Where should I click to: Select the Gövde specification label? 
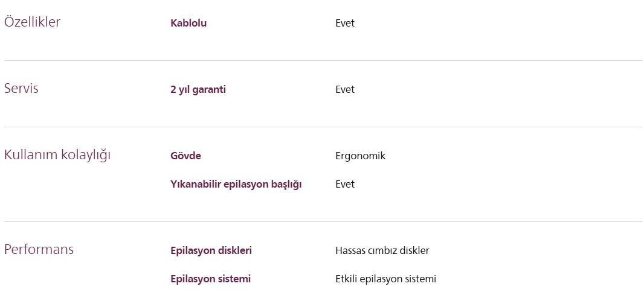pyautogui.click(x=185, y=156)
